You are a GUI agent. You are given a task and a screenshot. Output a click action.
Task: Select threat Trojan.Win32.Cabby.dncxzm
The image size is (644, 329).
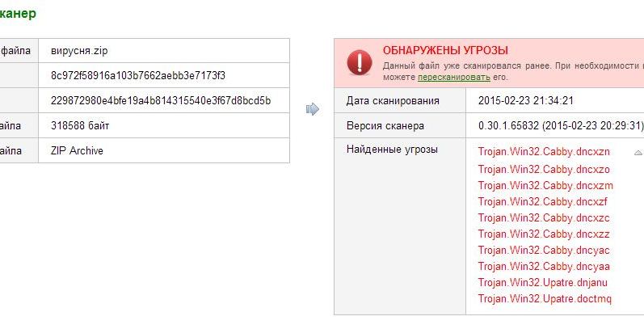(x=545, y=185)
